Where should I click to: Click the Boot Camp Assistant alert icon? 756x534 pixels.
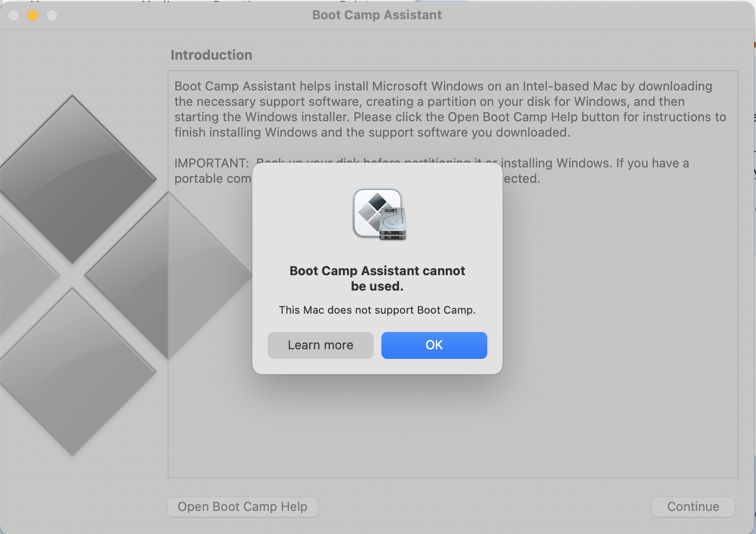(379, 215)
